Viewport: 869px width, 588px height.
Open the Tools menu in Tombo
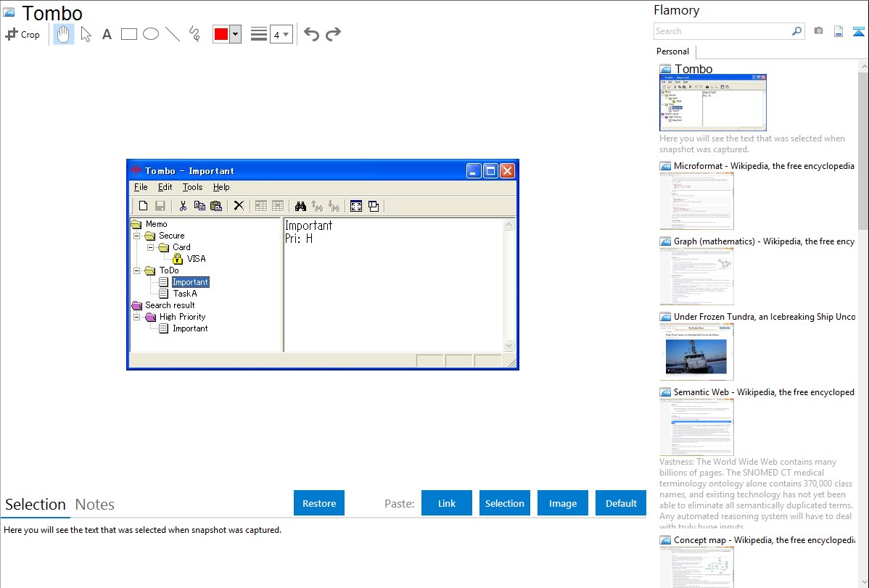pos(192,187)
